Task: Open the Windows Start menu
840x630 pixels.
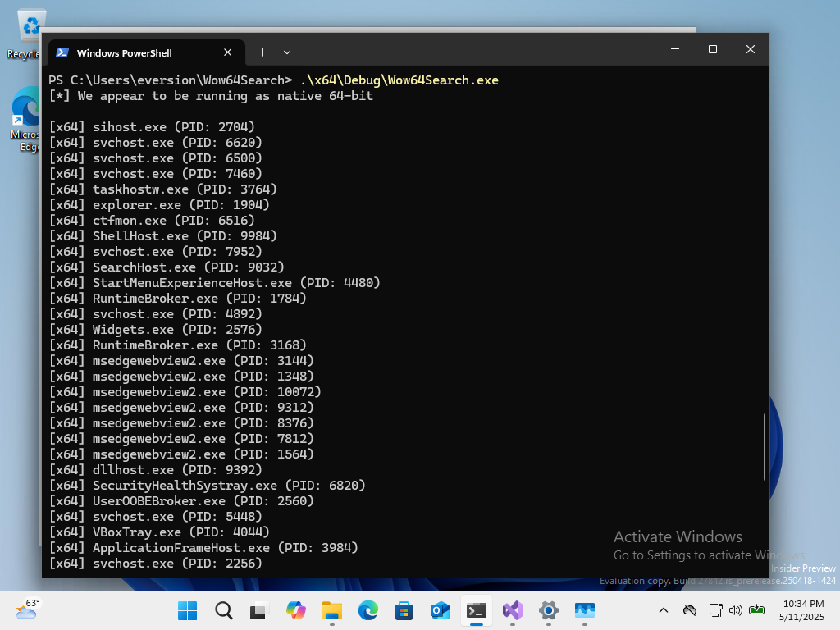Action: (187, 610)
